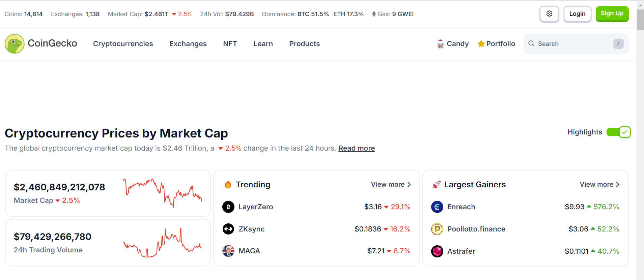The image size is (644, 280).
Task: Open settings via the gear icon
Action: (x=549, y=14)
